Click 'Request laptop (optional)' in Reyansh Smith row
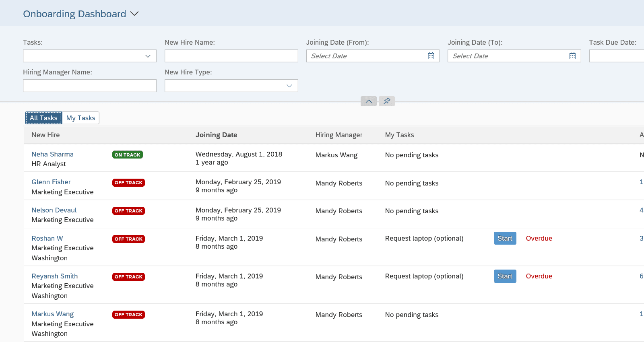 pos(424,276)
